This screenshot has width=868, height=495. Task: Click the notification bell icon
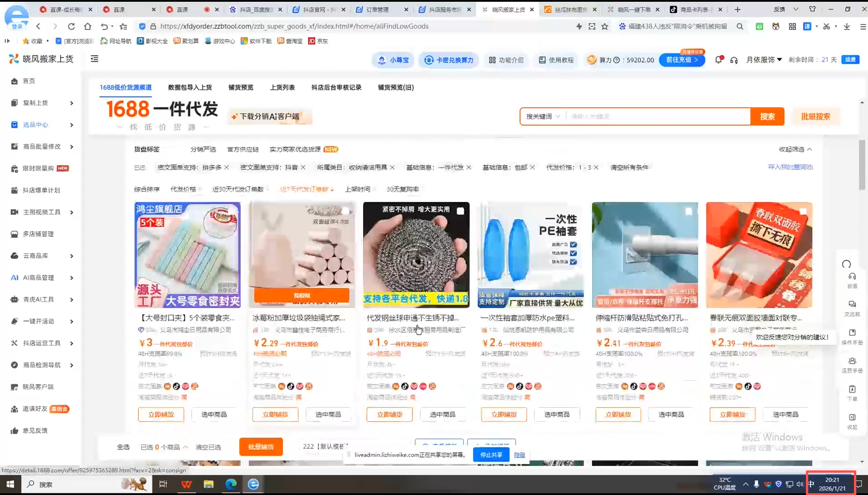pyautogui.click(x=718, y=59)
